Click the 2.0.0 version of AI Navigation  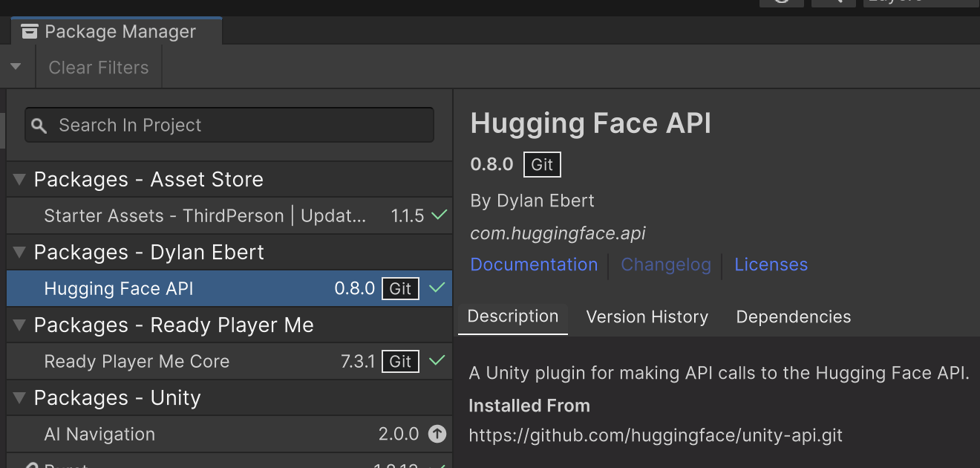tap(399, 435)
